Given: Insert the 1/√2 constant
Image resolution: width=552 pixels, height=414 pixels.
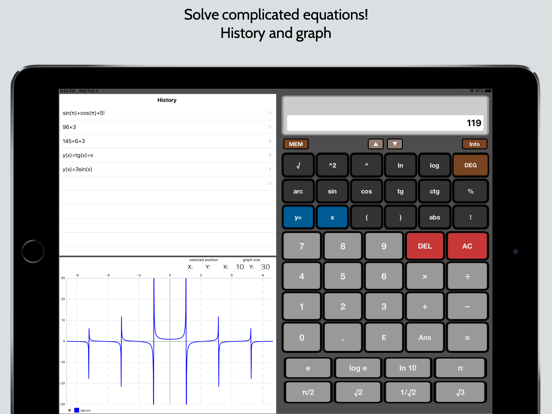Looking at the screenshot, I should (408, 392).
